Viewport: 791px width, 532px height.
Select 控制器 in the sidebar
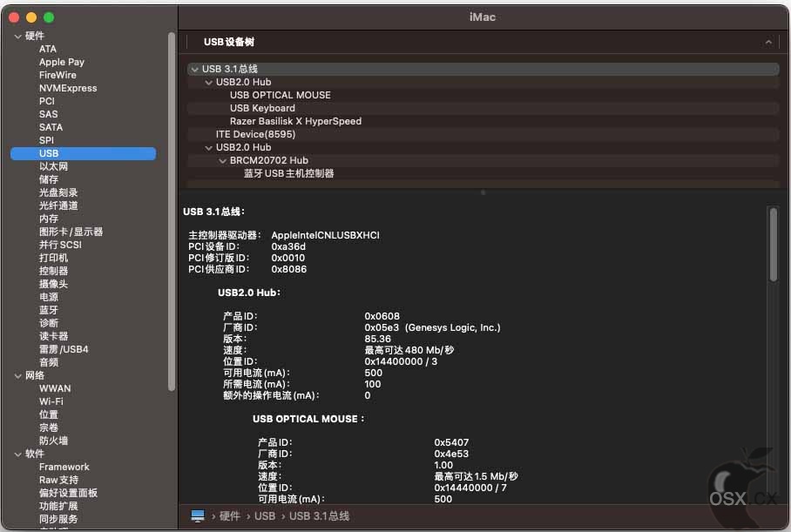click(53, 272)
